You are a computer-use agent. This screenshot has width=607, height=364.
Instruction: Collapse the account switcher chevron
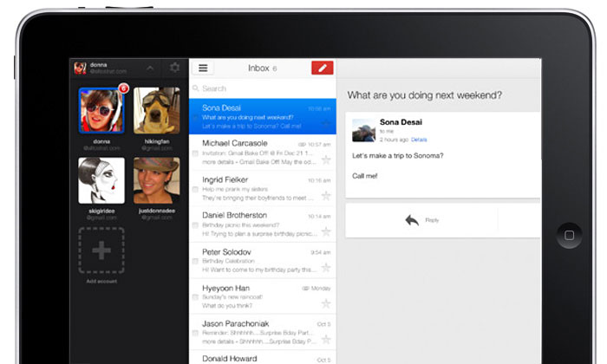click(x=149, y=68)
